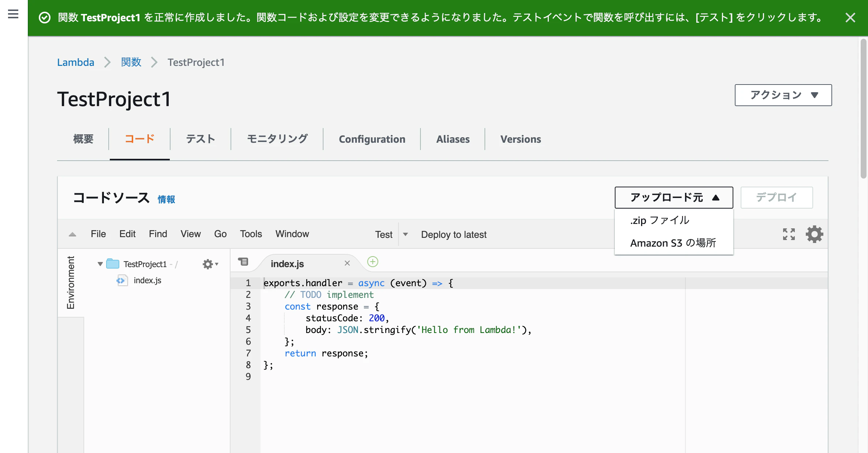Select the index.js editor tab

287,264
